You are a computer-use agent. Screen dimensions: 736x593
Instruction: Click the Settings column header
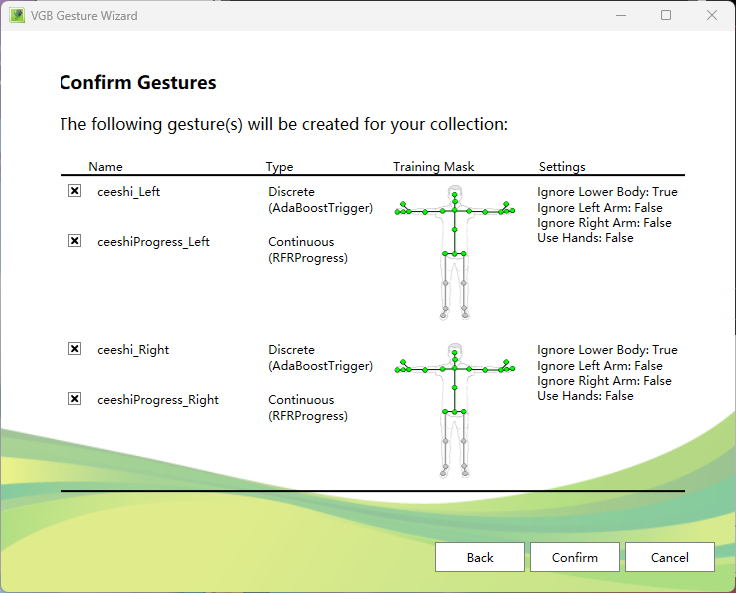(x=562, y=167)
